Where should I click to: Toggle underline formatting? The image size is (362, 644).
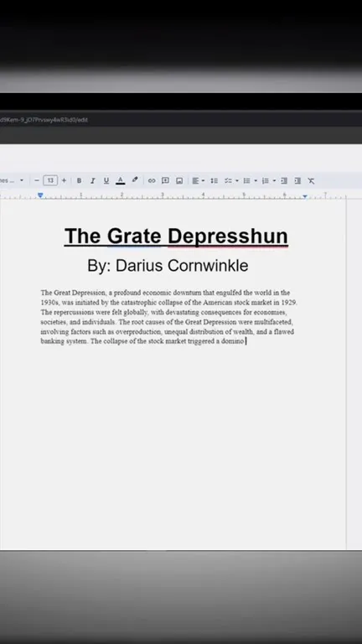(106, 181)
